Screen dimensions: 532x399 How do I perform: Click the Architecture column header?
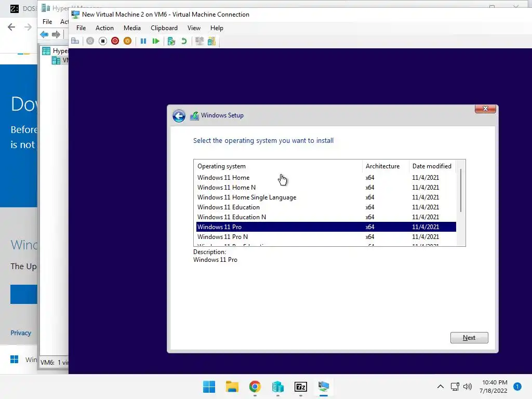pos(386,166)
